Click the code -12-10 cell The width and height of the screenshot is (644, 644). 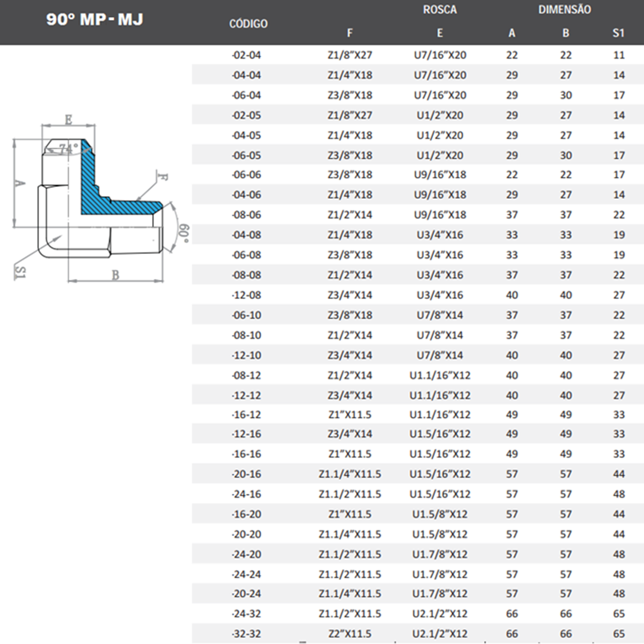pos(246,355)
